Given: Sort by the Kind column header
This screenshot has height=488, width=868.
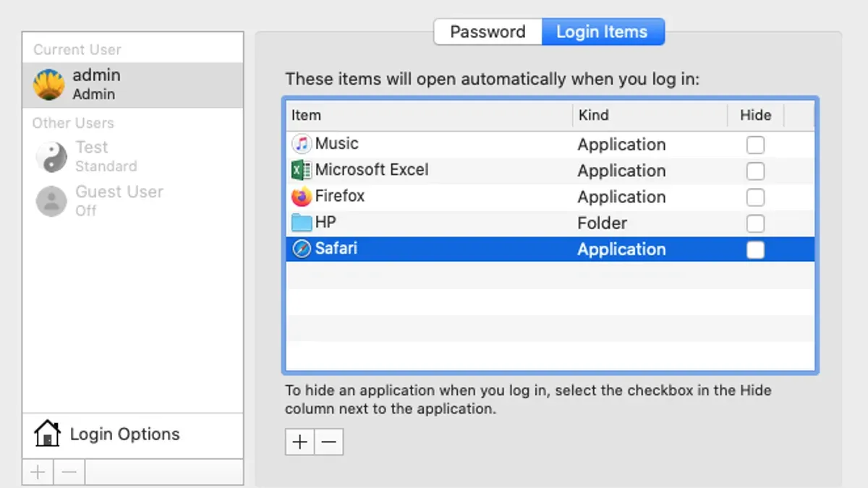Looking at the screenshot, I should [650, 115].
